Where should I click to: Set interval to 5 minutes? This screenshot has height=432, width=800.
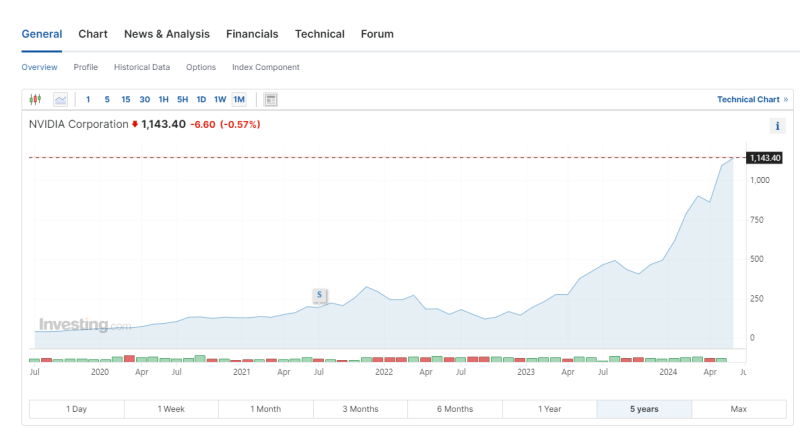(x=107, y=99)
